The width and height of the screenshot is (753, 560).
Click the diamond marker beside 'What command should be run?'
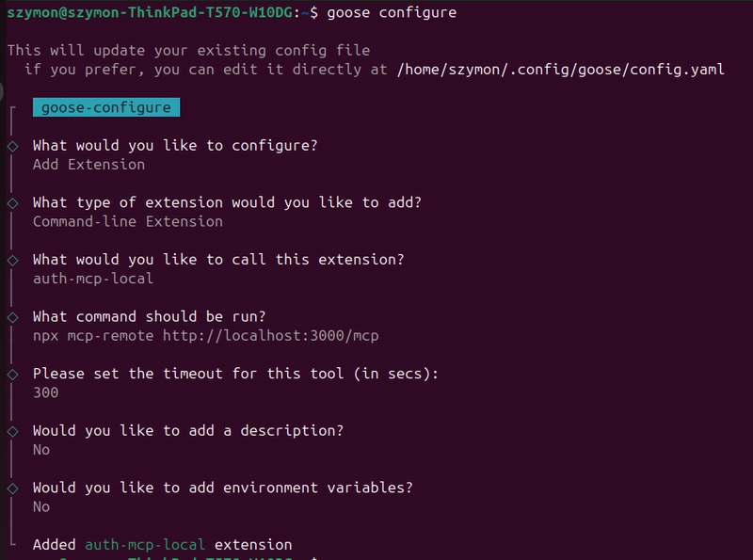pyautogui.click(x=13, y=317)
